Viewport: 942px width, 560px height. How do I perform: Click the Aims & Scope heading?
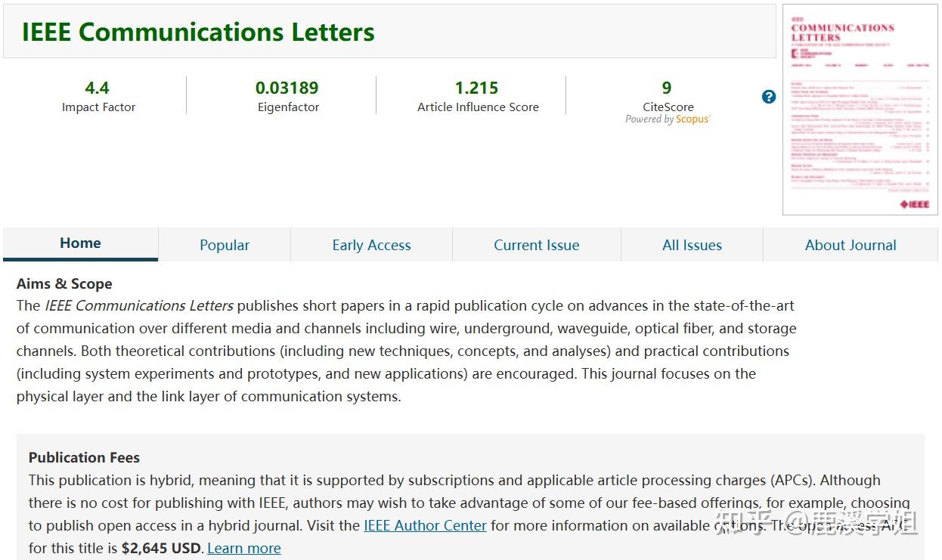[x=64, y=284]
